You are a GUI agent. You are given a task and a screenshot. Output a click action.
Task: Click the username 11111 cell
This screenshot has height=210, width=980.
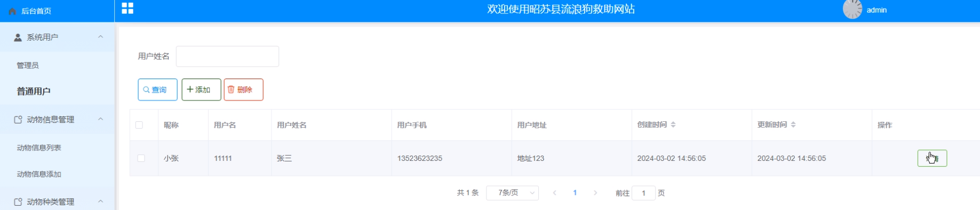(223, 158)
